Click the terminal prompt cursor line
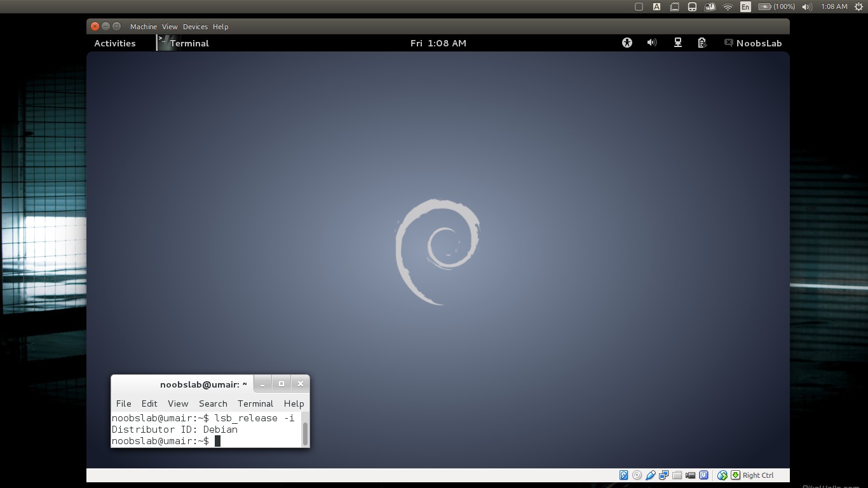Screen dimensions: 868x488 (x=166, y=441)
